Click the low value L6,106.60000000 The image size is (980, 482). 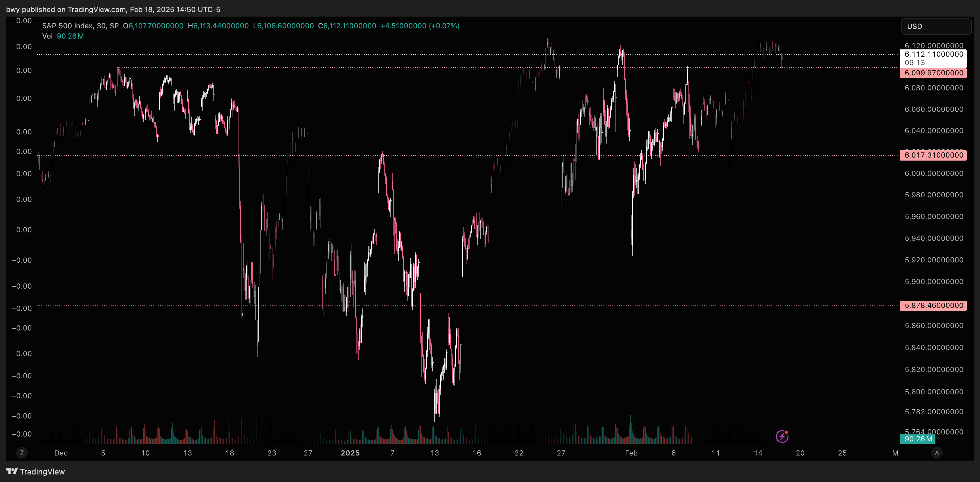(x=283, y=26)
